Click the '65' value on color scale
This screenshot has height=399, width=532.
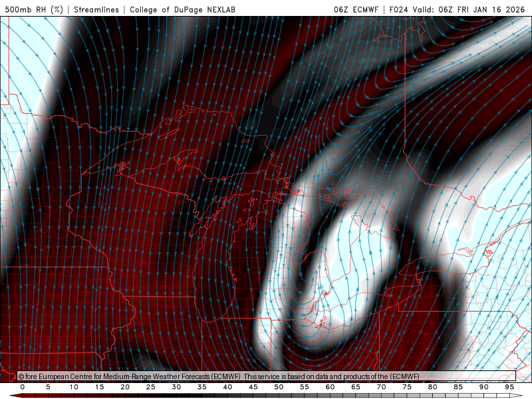click(x=356, y=387)
